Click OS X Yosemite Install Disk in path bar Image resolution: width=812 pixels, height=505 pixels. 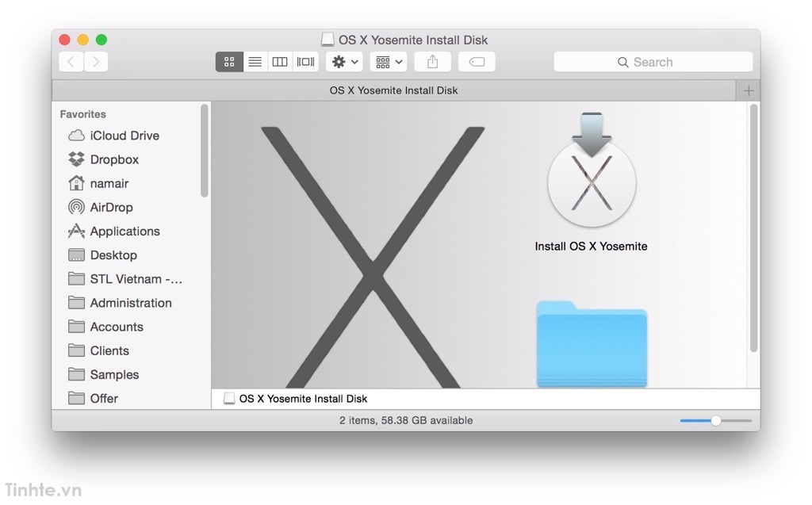tap(296, 399)
